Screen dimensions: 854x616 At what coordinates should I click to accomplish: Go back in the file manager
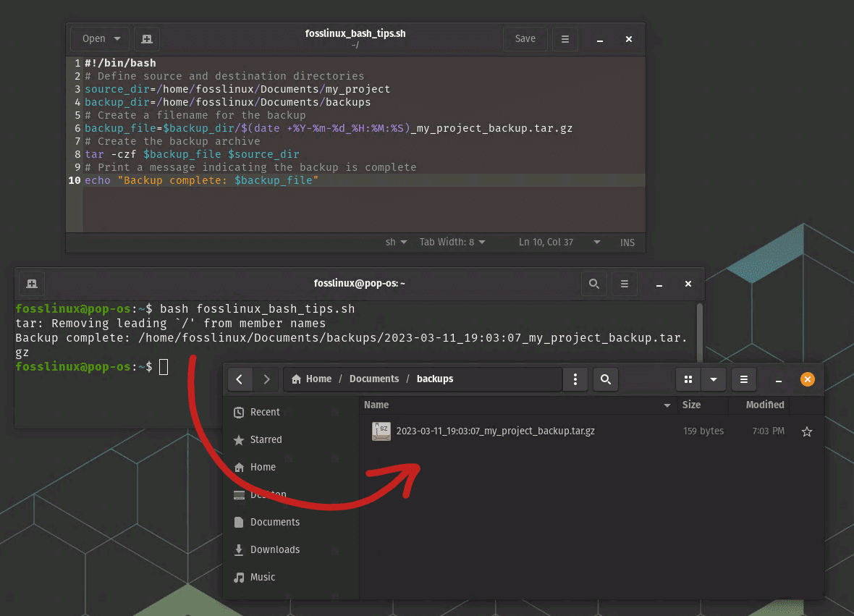[x=240, y=379]
